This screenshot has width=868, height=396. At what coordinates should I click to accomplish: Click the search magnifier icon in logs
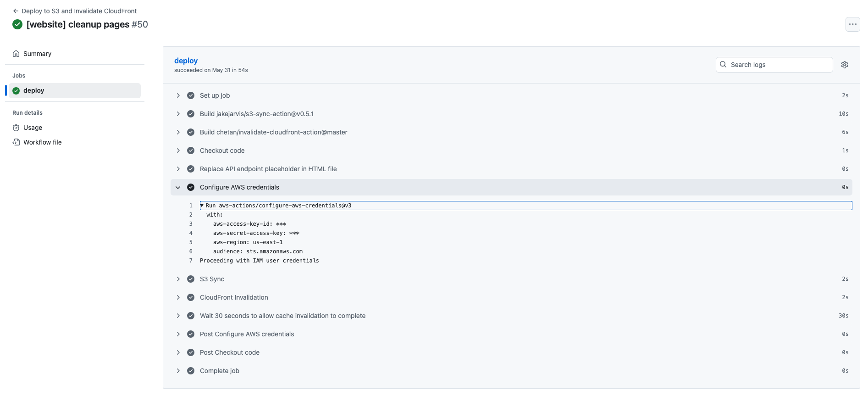coord(723,65)
